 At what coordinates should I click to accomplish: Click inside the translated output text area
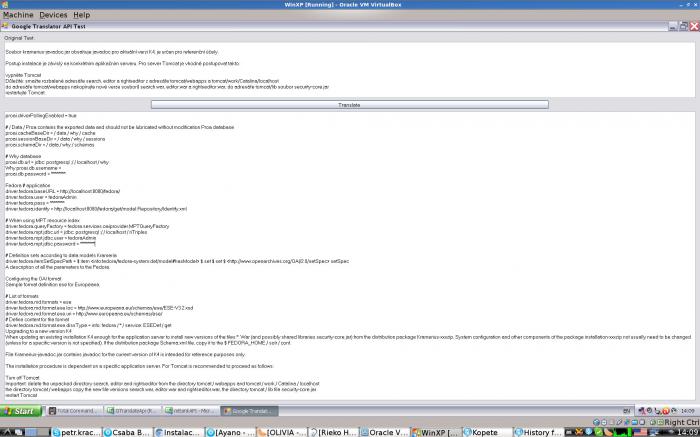pyautogui.click(x=350, y=255)
